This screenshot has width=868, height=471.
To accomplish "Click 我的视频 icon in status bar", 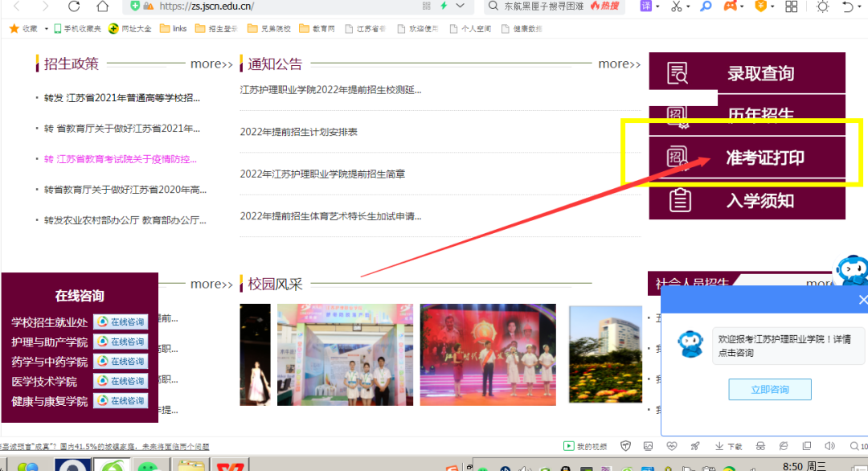I will click(x=585, y=446).
